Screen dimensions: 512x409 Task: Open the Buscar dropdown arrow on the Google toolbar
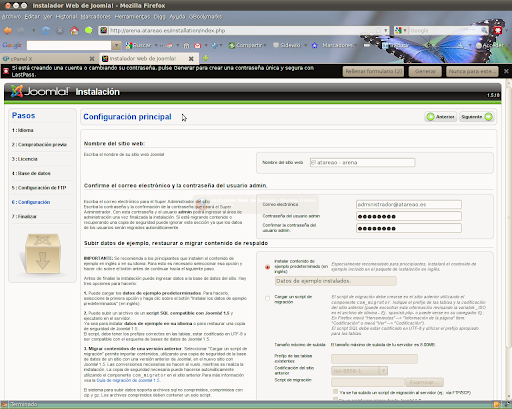155,45
